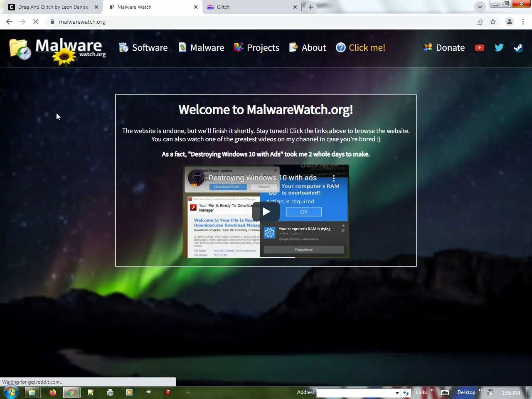Click the Twitter bird icon

coord(499,47)
